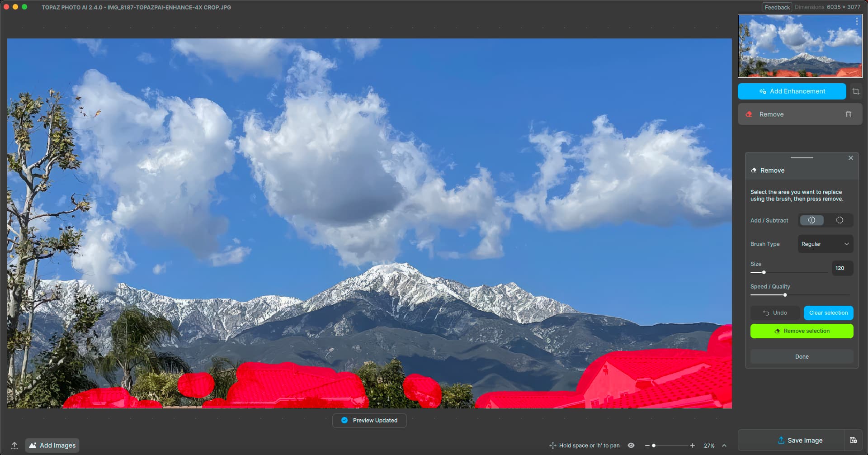Open the Brush Type dropdown
Screen dimensions: 868x455
tap(825, 244)
